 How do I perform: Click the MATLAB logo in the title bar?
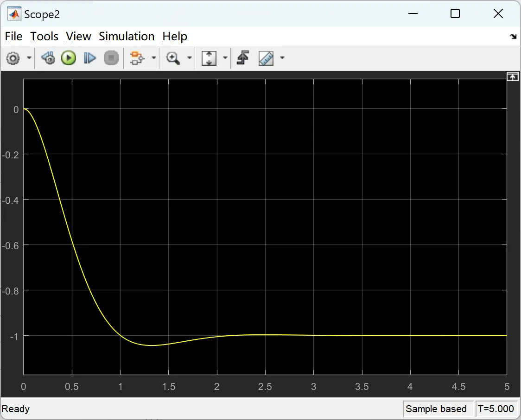coord(14,14)
